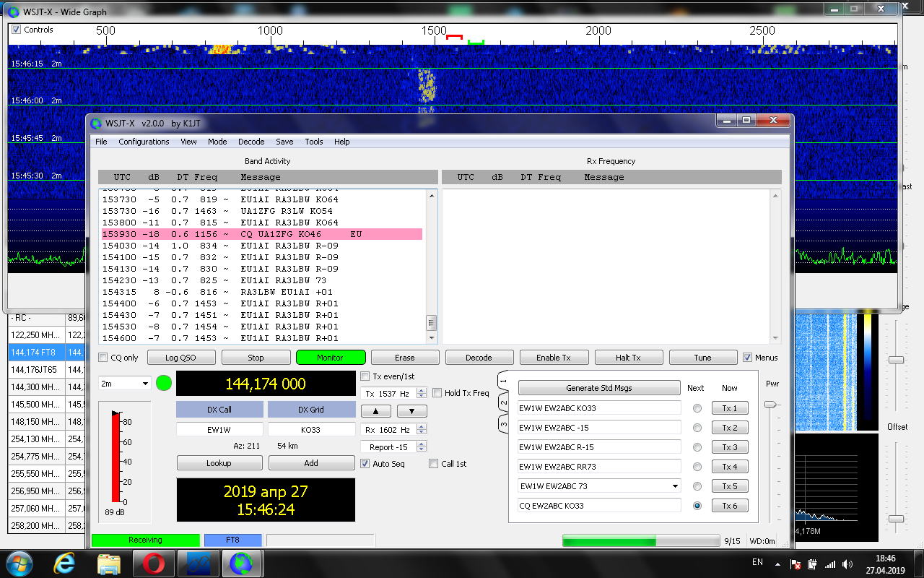Increase the Report -15 spinner value

click(422, 444)
